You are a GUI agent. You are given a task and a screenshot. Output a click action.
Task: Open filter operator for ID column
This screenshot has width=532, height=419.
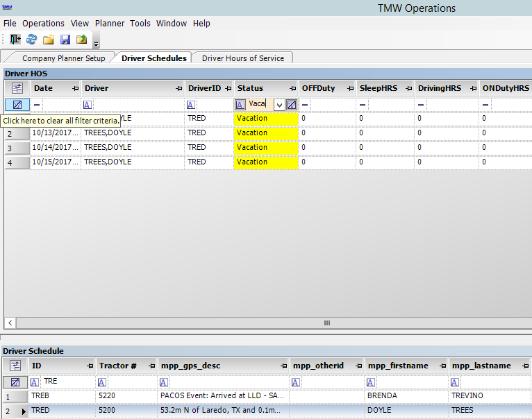point(35,382)
